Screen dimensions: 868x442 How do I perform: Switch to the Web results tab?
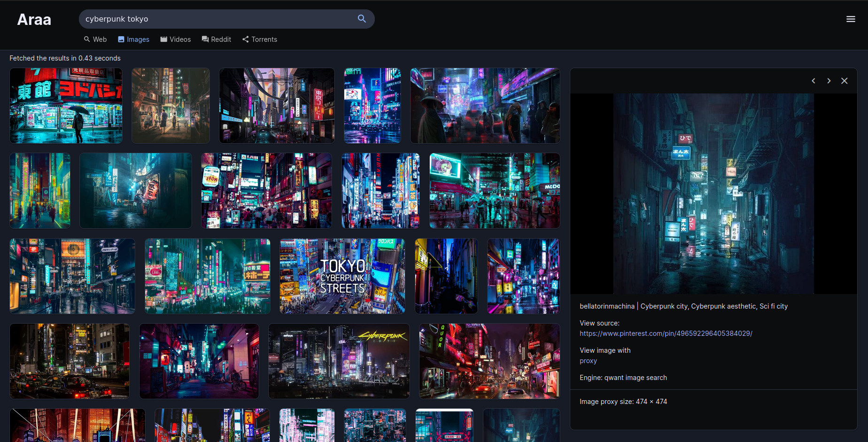(x=95, y=39)
